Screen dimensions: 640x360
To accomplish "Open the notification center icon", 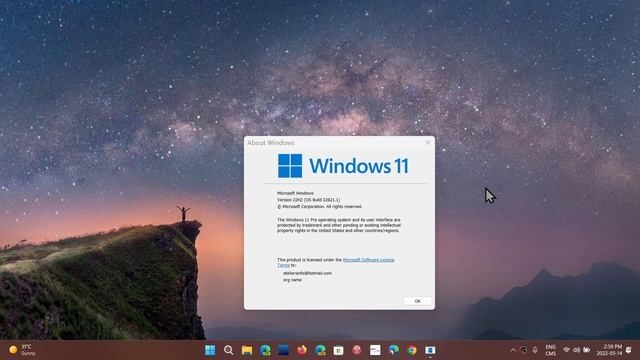I will 629,350.
